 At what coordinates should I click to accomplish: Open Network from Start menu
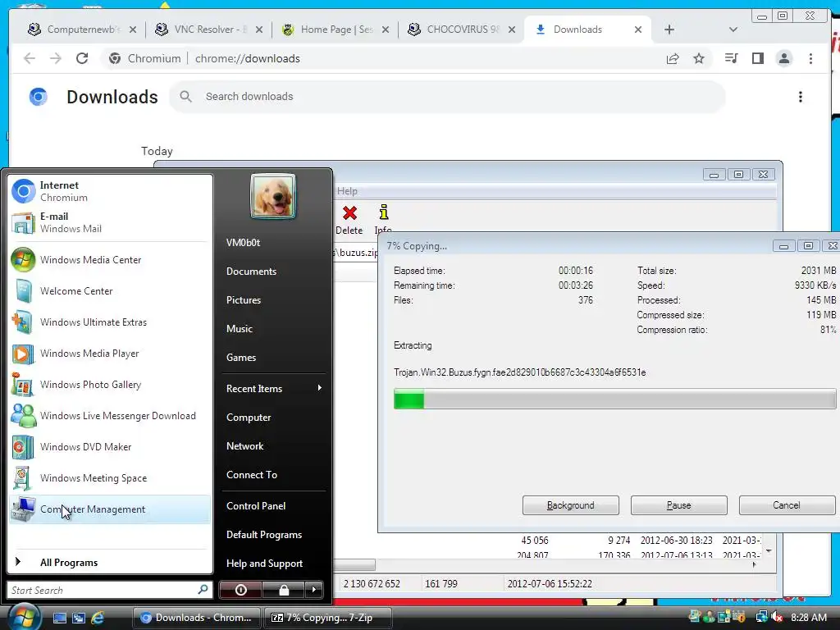point(273,445)
